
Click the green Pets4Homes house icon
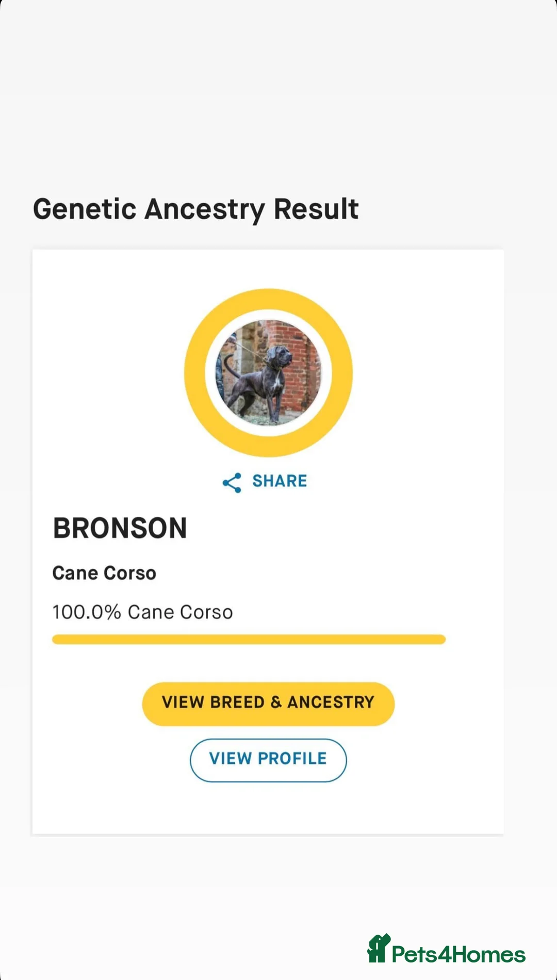[378, 949]
